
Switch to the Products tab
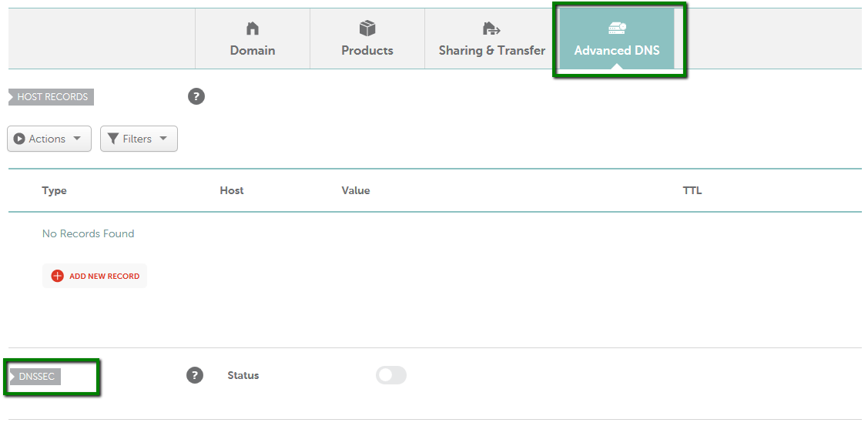(x=367, y=39)
